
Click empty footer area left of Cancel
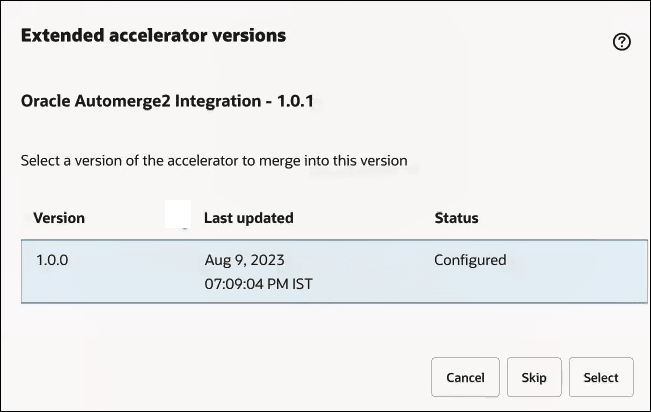tap(220, 377)
